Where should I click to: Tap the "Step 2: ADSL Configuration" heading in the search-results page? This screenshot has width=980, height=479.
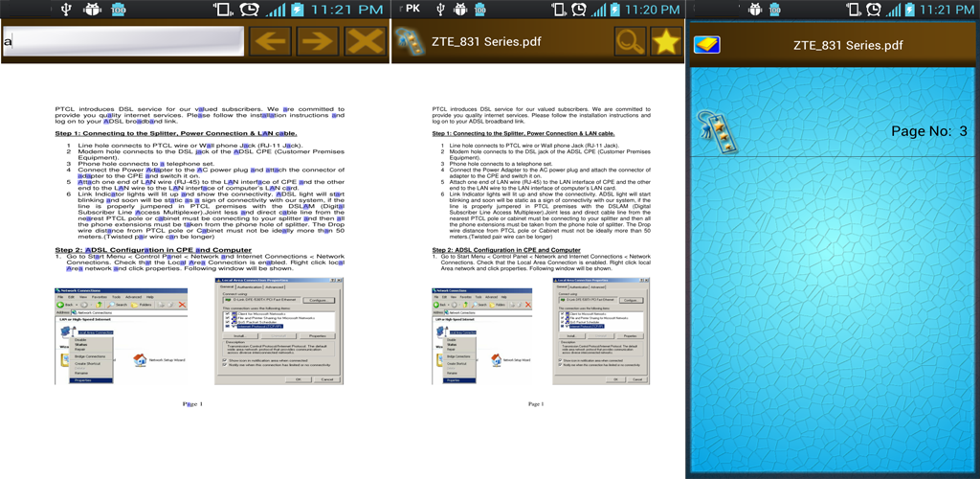(x=153, y=249)
